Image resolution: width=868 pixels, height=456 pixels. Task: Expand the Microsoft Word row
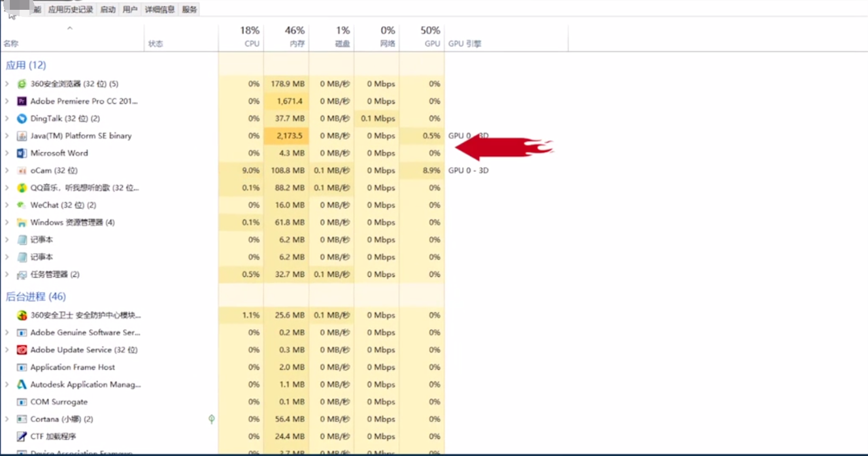pos(7,153)
